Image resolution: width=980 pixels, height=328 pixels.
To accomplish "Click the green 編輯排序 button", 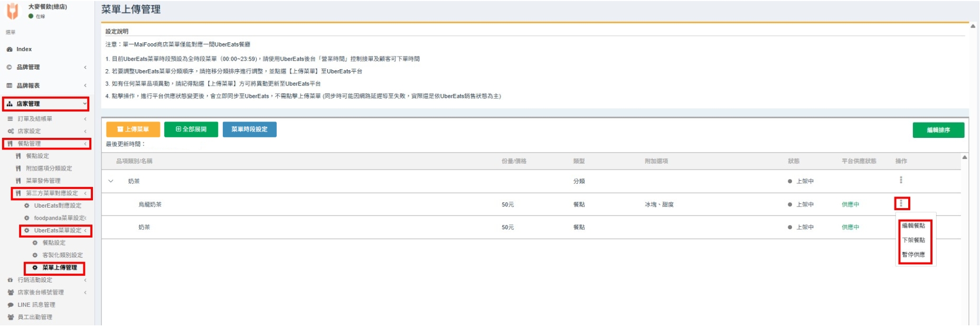I will click(x=938, y=130).
